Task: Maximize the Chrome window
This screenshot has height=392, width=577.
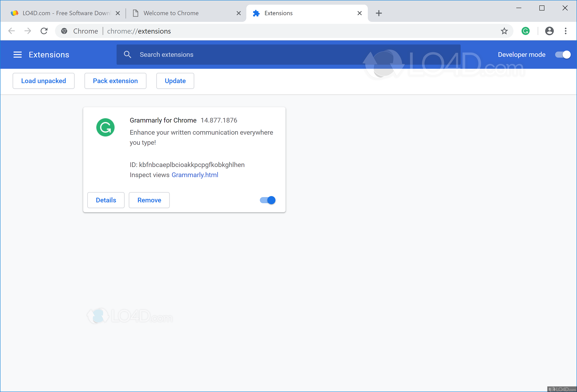Action: click(x=542, y=8)
